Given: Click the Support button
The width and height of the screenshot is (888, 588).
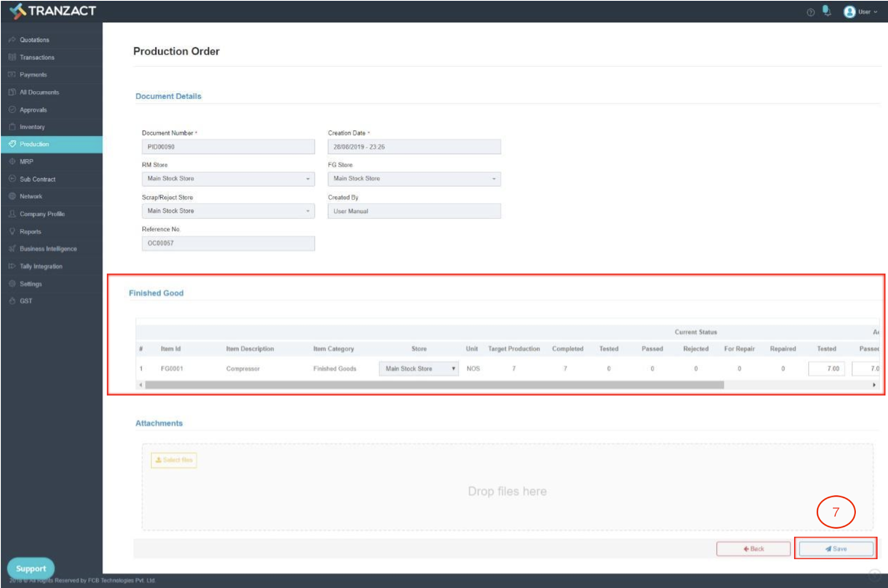Looking at the screenshot, I should coord(31,568).
